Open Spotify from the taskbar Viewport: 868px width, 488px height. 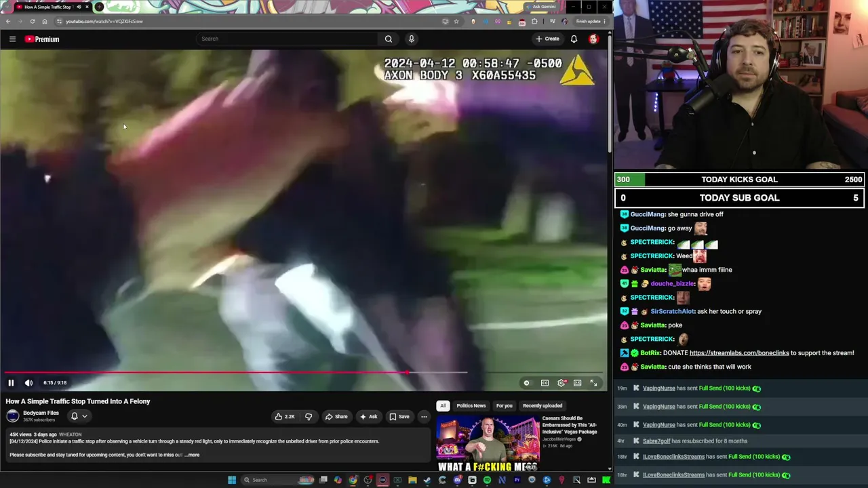(487, 480)
